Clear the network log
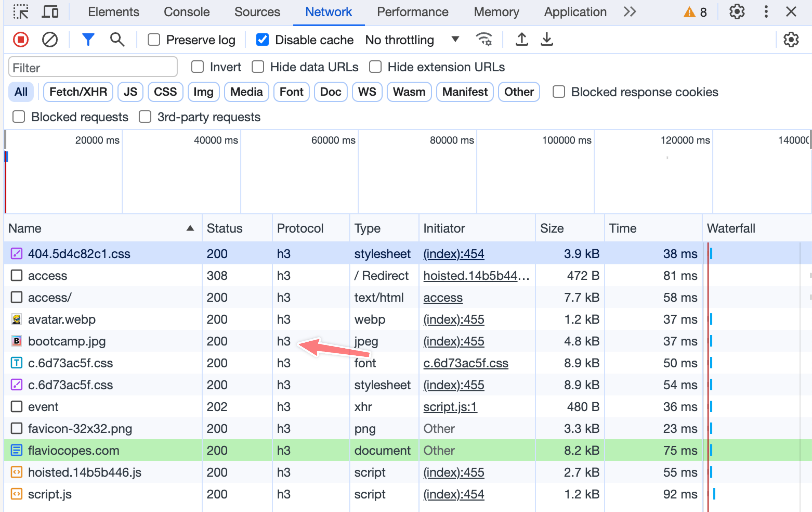This screenshot has height=512, width=812. click(x=50, y=40)
